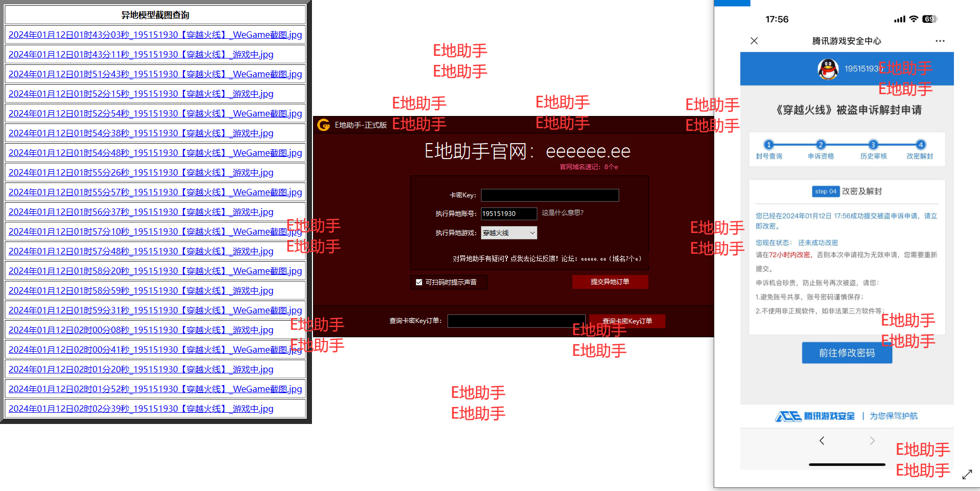Click the 为您保驾护航 footer text
Screen dimensions: 980x491
[x=893, y=416]
